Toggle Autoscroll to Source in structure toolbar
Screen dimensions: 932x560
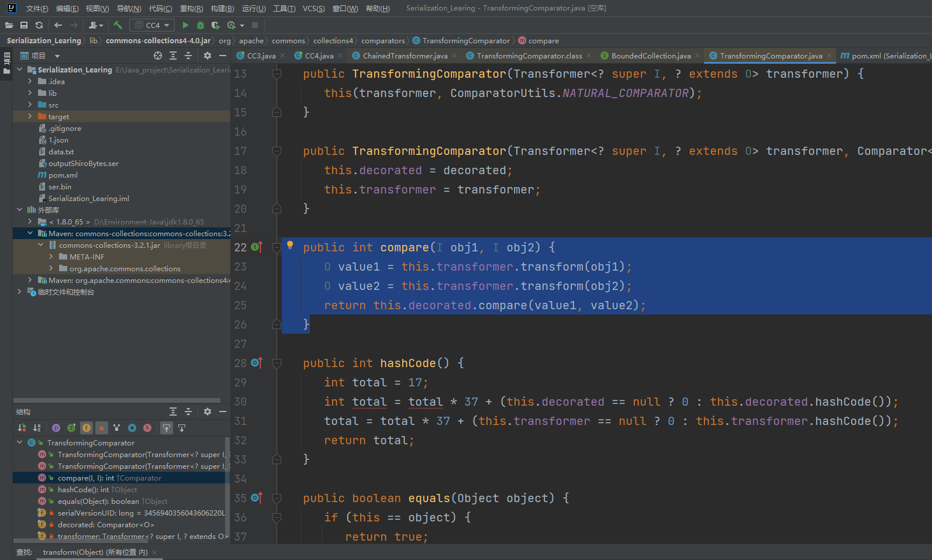[167, 428]
